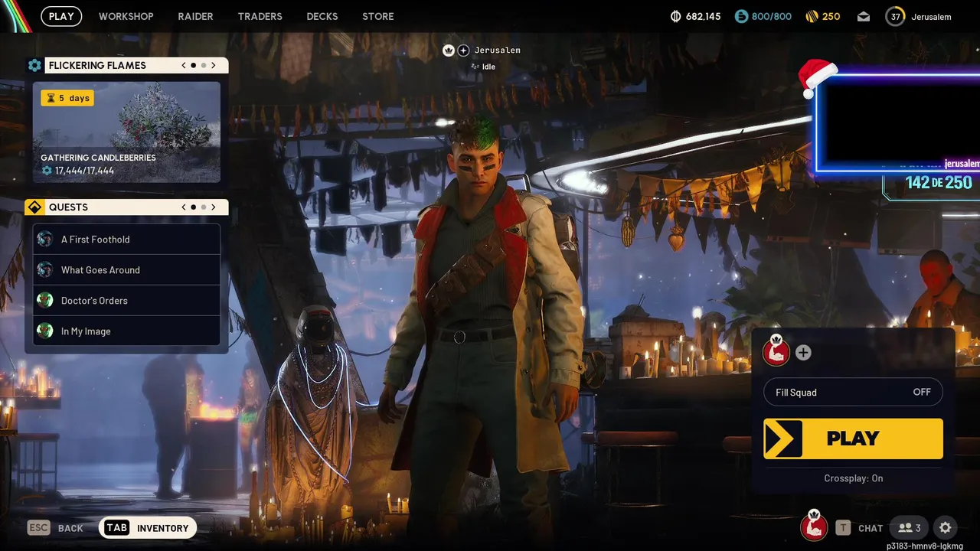Click the crown leader icon above character

[x=449, y=51]
